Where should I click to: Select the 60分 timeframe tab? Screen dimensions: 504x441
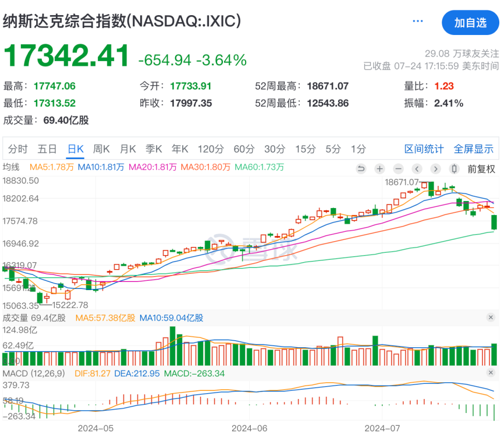point(244,149)
